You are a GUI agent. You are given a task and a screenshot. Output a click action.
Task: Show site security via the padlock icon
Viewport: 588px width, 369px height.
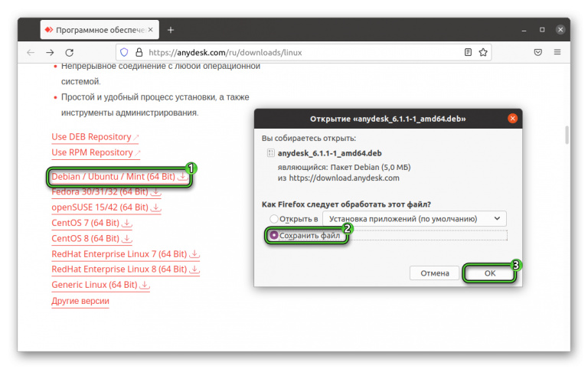pyautogui.click(x=139, y=53)
